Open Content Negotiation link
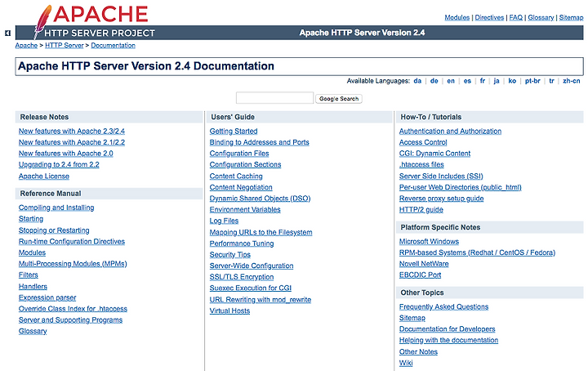 coord(241,188)
